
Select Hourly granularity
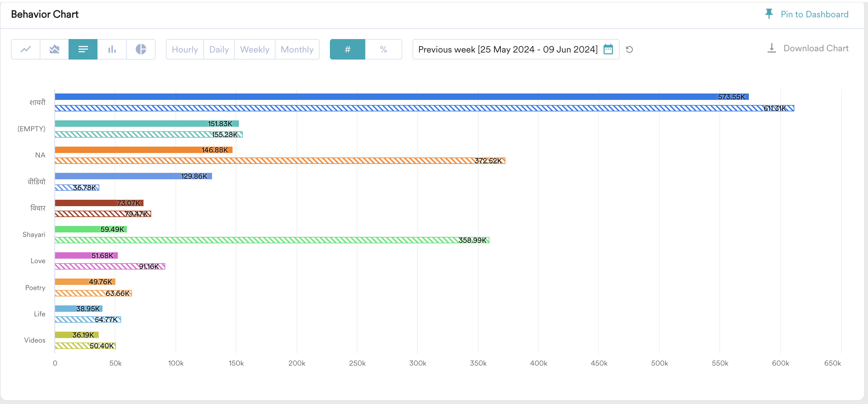tap(185, 50)
